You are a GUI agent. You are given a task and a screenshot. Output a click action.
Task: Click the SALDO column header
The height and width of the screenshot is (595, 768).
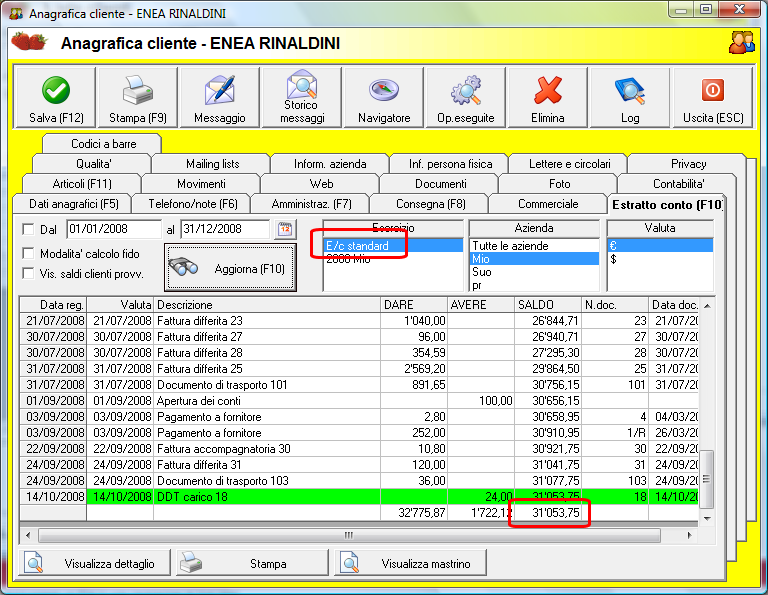coord(548,305)
